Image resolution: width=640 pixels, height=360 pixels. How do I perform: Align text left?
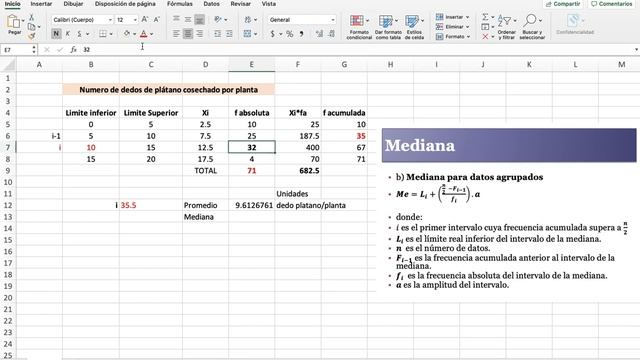176,34
